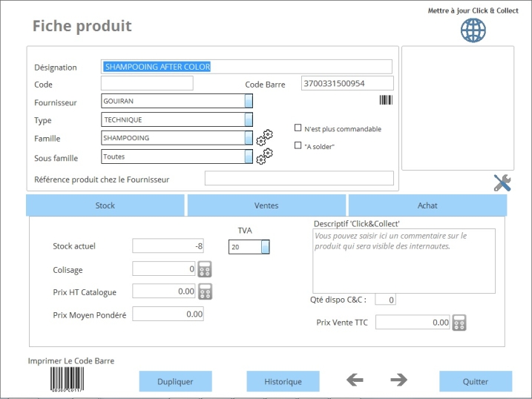Click the Quitter button
Viewport: 532px width, 399px height.
coord(476,381)
